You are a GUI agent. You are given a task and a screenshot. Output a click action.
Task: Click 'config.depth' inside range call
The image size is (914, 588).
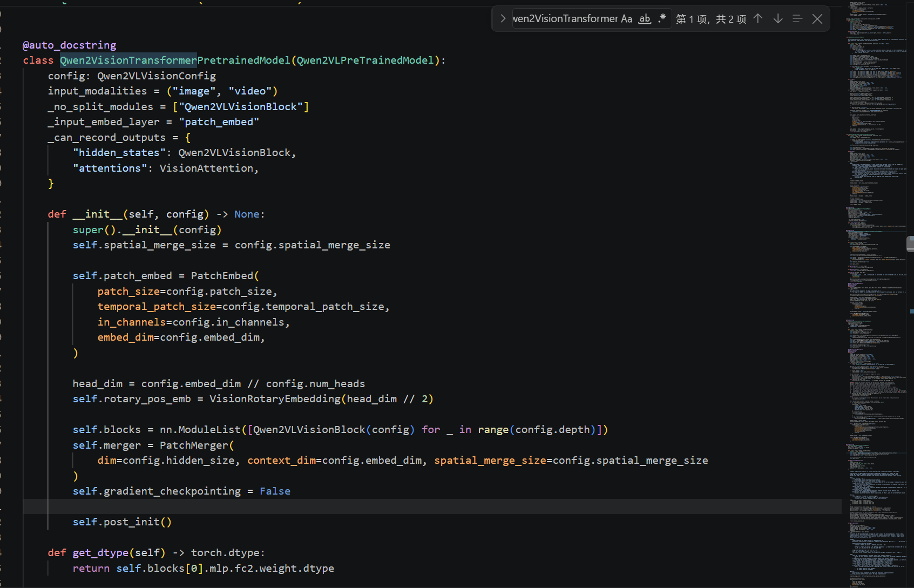(552, 429)
